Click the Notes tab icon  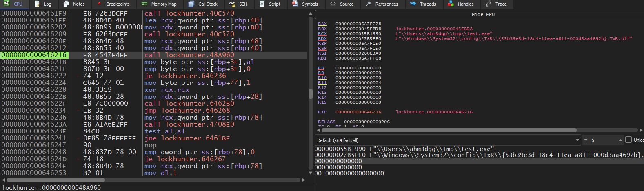pyautogui.click(x=66, y=4)
